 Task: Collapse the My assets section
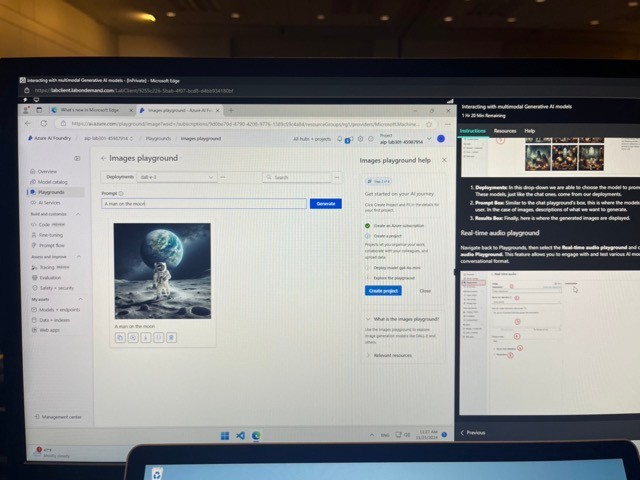coord(80,300)
